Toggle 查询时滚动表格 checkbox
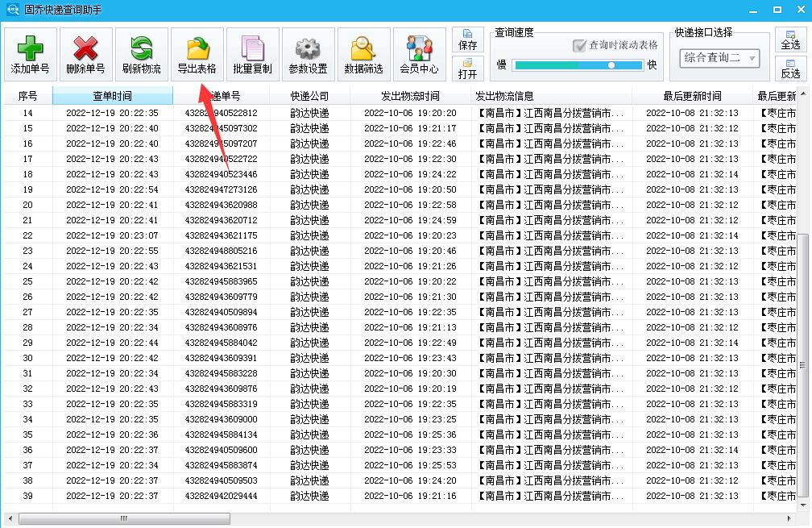Image resolution: width=812 pixels, height=528 pixels. click(x=579, y=46)
